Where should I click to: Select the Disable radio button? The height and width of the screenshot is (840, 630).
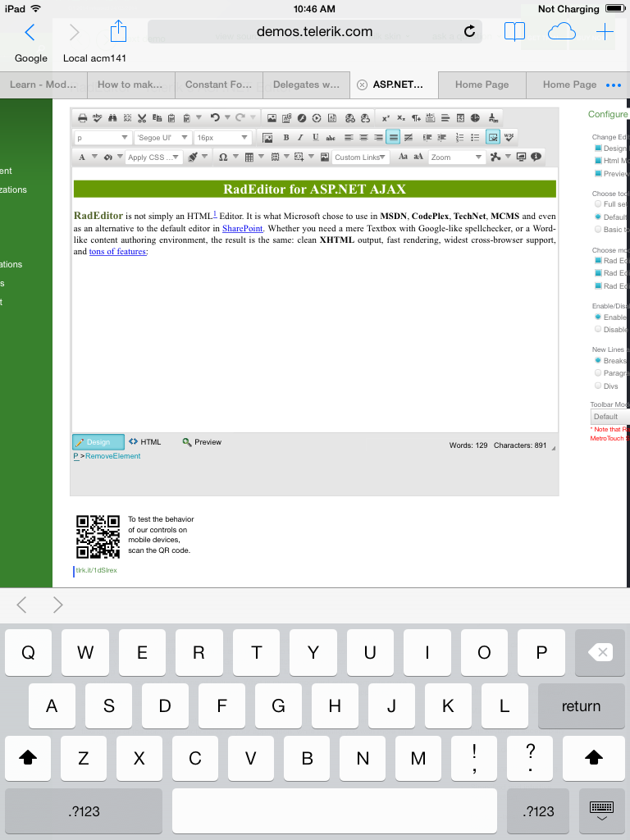click(x=598, y=330)
